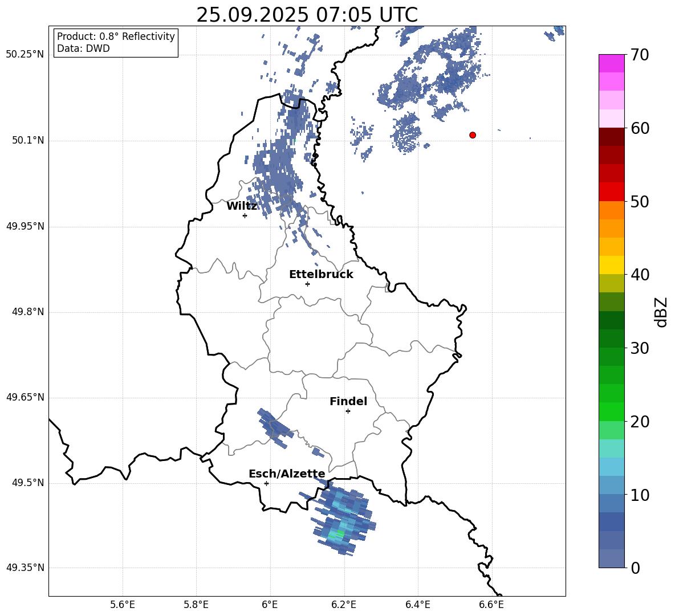Click the yellow swatch just above 40
Image resolution: width=675 pixels, height=616 pixels.
(611, 265)
